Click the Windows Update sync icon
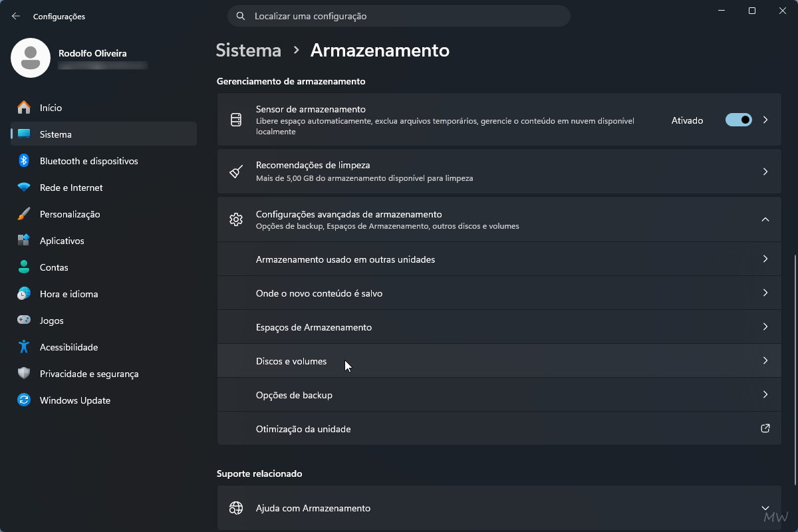798x532 pixels. point(24,400)
